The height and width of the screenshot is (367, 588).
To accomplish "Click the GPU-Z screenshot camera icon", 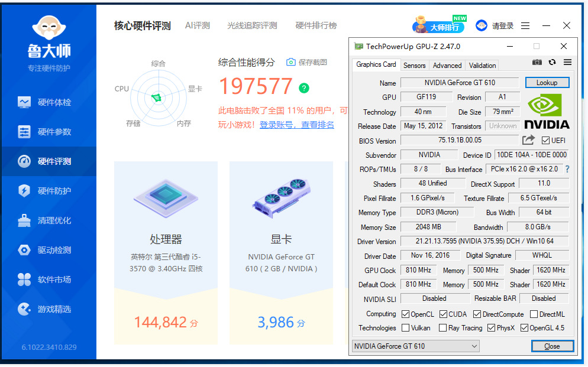I will [537, 63].
